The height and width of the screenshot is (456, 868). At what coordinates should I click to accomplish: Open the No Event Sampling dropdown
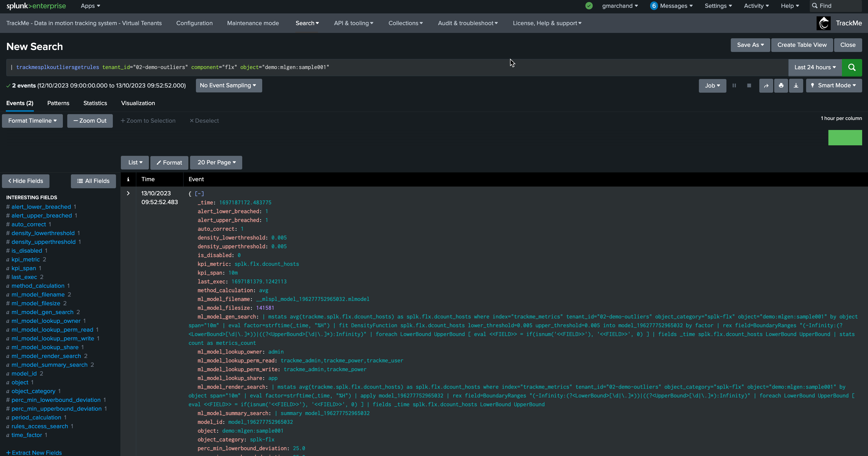[229, 86]
